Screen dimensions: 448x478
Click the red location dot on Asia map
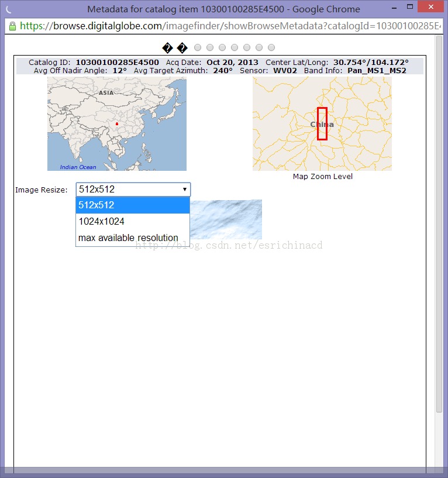click(117, 124)
